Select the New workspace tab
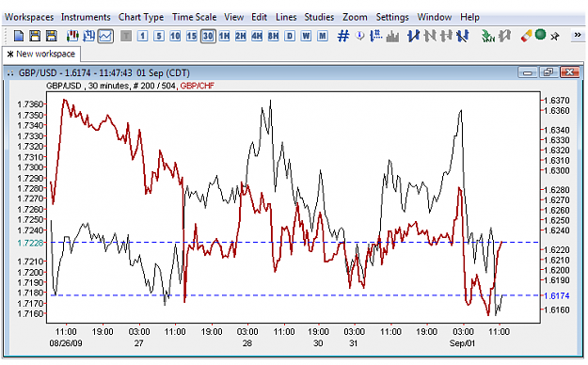Screen dimensions: 588x365 point(41,54)
